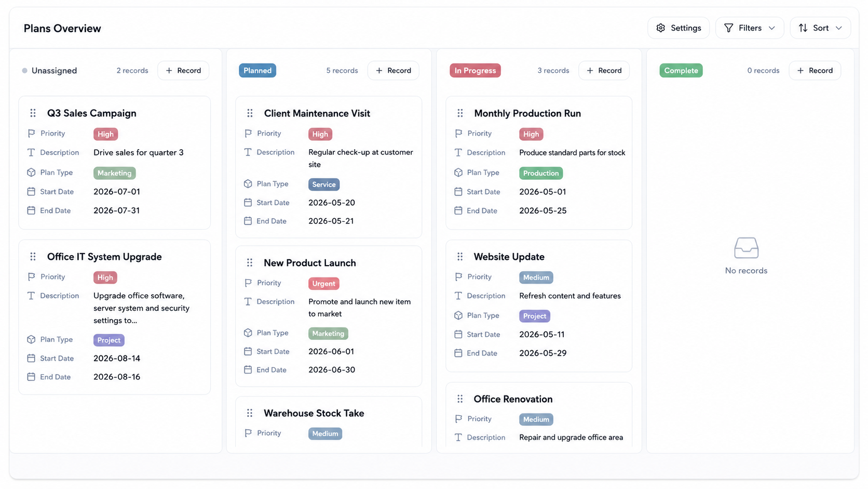Click the Website Update drag handle
The height and width of the screenshot is (489, 868).
[x=460, y=257]
